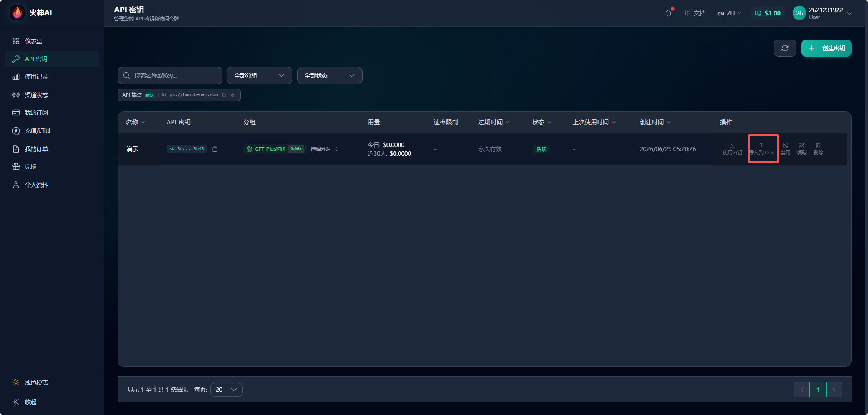Screen dimensions: 868x415
Task: Click the refresh key list button
Action: point(785,48)
